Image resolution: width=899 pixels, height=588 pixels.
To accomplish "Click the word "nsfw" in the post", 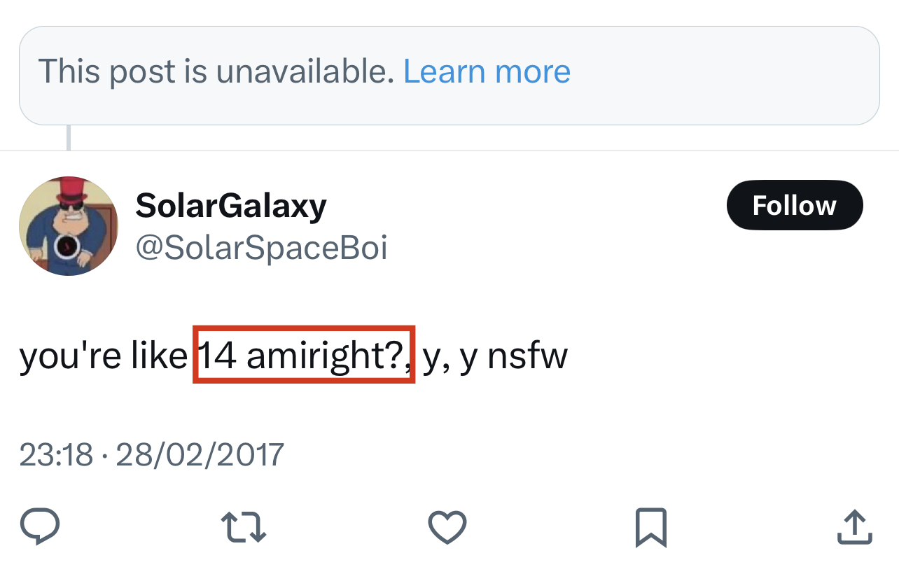I will pos(527,356).
